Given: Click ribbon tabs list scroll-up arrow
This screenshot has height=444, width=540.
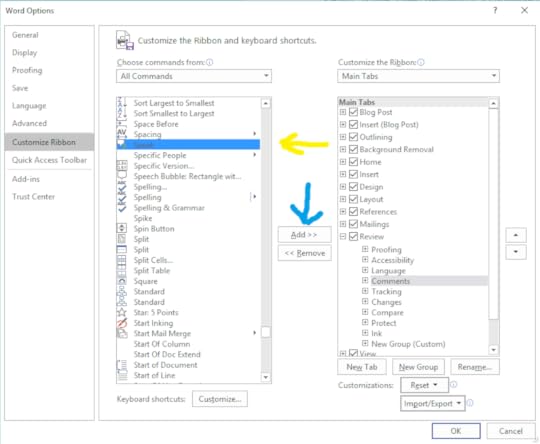Looking at the screenshot, I should point(494,103).
